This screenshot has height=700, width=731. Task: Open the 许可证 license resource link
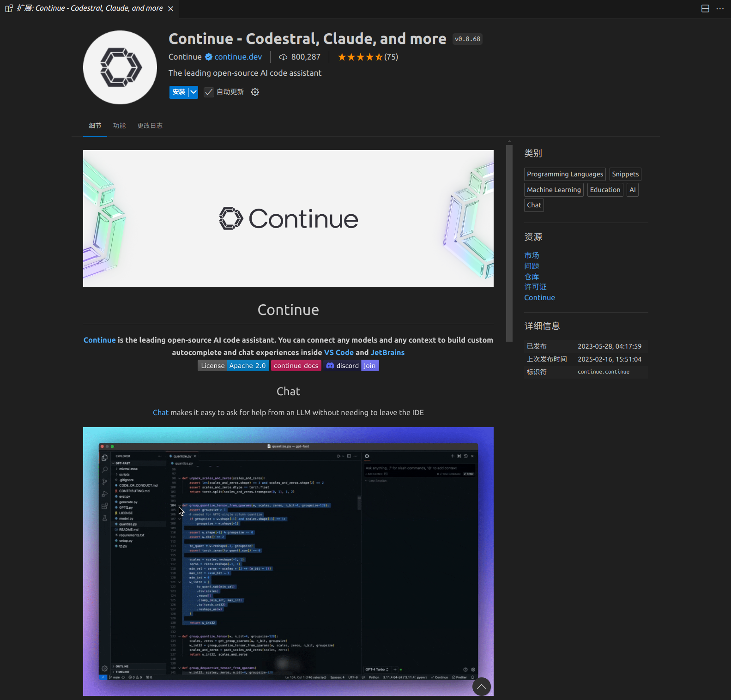pyautogui.click(x=535, y=287)
